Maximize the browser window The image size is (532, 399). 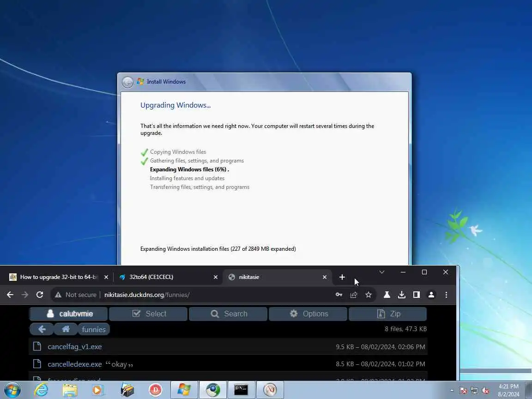click(x=424, y=272)
